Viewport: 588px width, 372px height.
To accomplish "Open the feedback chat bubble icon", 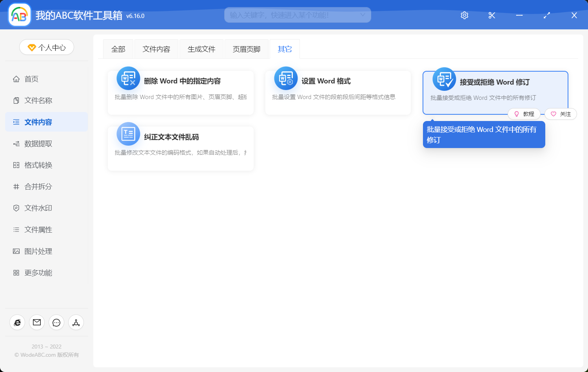I will click(56, 322).
